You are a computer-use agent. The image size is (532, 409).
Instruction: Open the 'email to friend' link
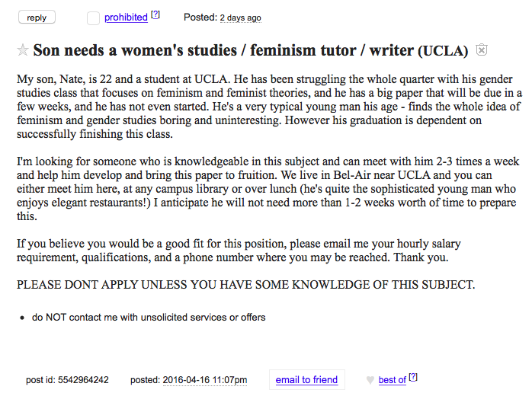click(306, 380)
